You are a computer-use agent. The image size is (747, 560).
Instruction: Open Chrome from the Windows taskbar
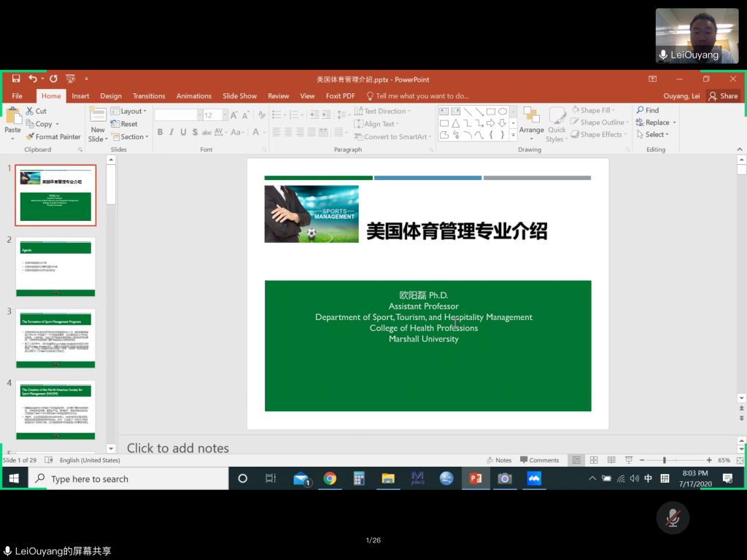pyautogui.click(x=330, y=478)
